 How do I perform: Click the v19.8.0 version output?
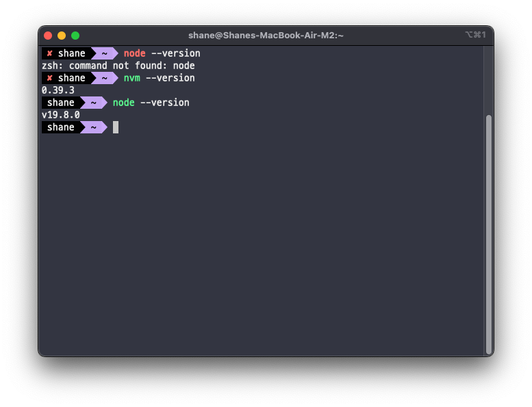(61, 115)
